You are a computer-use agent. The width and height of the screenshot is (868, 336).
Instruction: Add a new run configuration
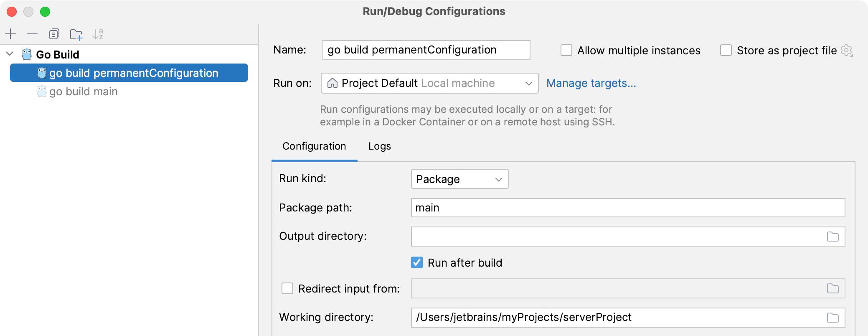coord(10,34)
